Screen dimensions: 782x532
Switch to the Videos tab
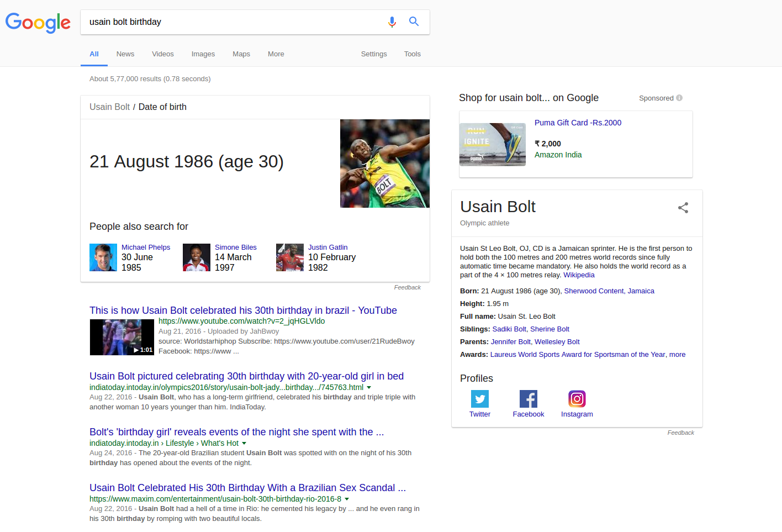[x=163, y=54]
